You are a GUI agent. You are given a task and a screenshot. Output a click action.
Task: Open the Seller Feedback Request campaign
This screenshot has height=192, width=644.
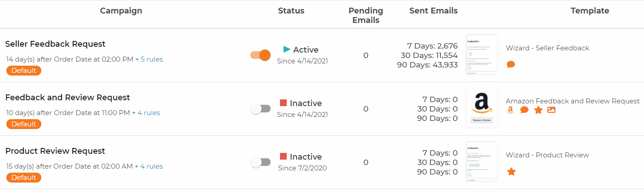55,44
